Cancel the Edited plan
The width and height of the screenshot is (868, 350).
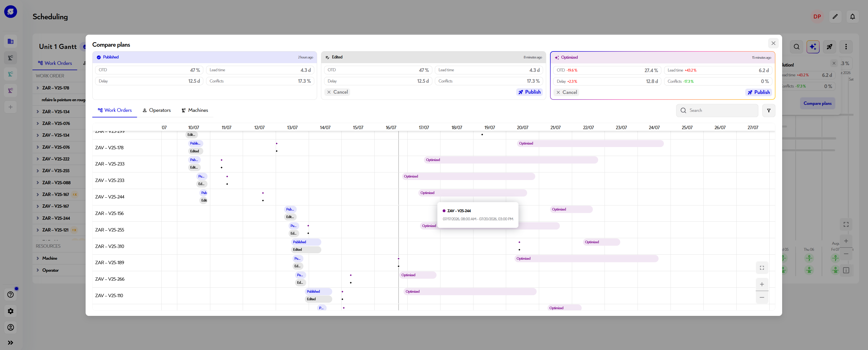coord(337,92)
